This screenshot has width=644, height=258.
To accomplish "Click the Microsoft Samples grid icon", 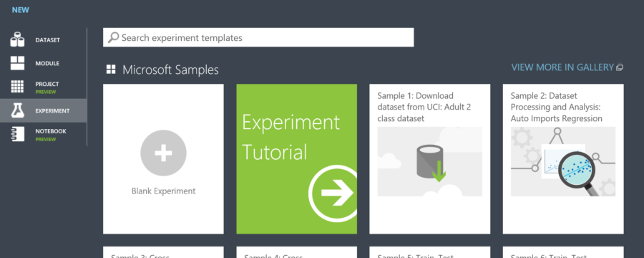I will 111,70.
